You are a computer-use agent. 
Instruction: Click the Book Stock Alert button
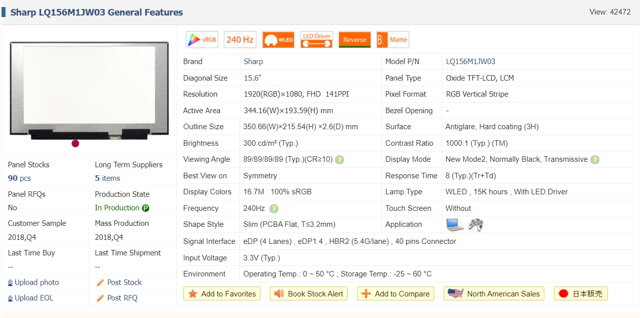click(309, 294)
